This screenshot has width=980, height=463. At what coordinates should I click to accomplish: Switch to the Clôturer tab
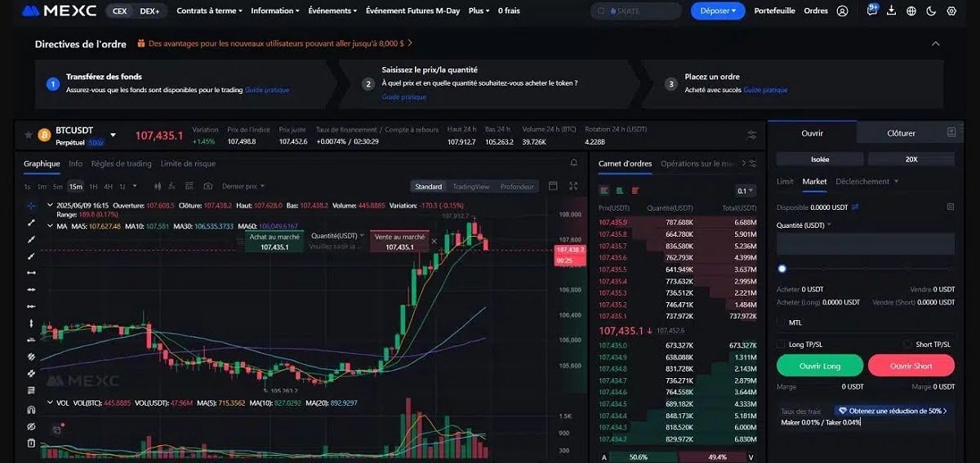point(902,133)
